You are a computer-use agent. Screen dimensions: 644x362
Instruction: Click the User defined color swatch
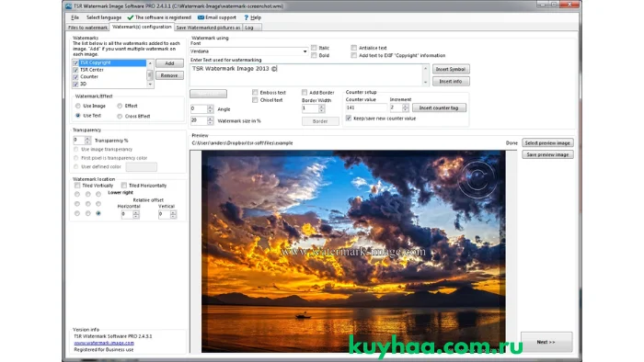pyautogui.click(x=142, y=167)
